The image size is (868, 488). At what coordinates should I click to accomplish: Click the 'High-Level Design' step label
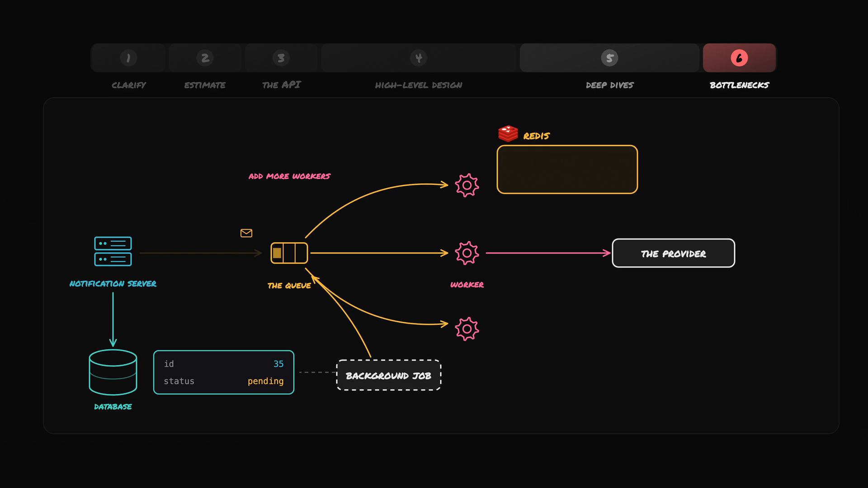[419, 85]
